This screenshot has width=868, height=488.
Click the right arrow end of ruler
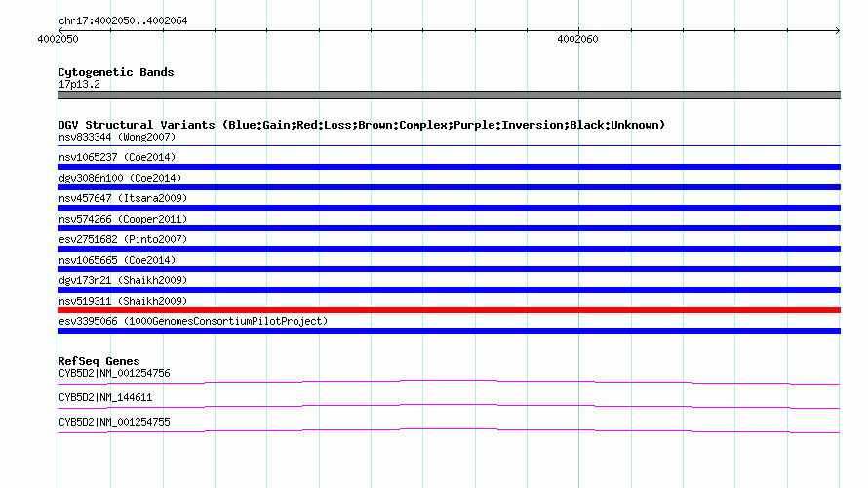point(837,30)
